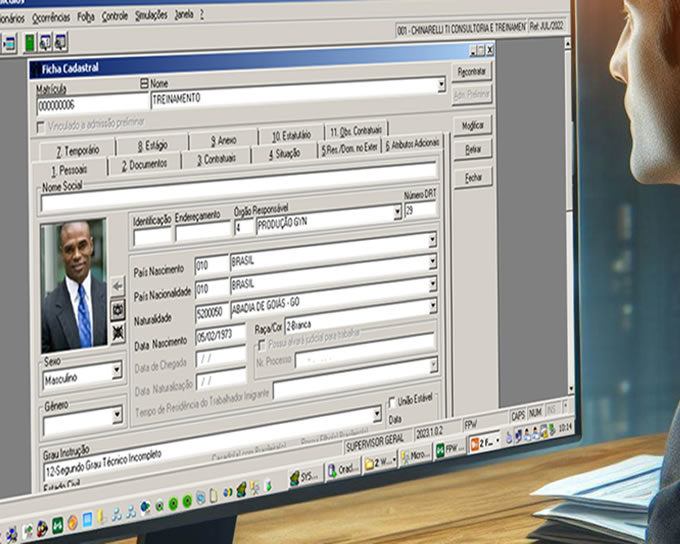The width and height of the screenshot is (680, 544).
Task: Click the remove photo X icon
Action: (x=118, y=333)
